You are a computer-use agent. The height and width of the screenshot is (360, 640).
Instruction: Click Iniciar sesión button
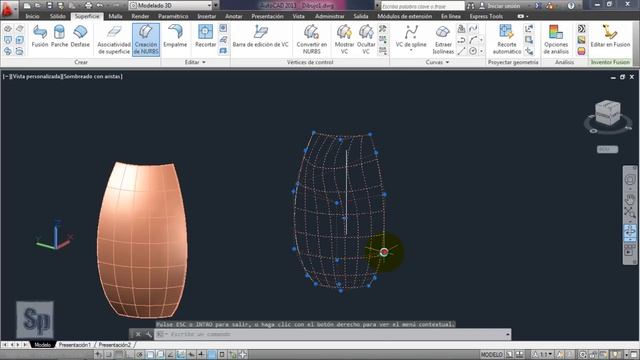(x=500, y=6)
